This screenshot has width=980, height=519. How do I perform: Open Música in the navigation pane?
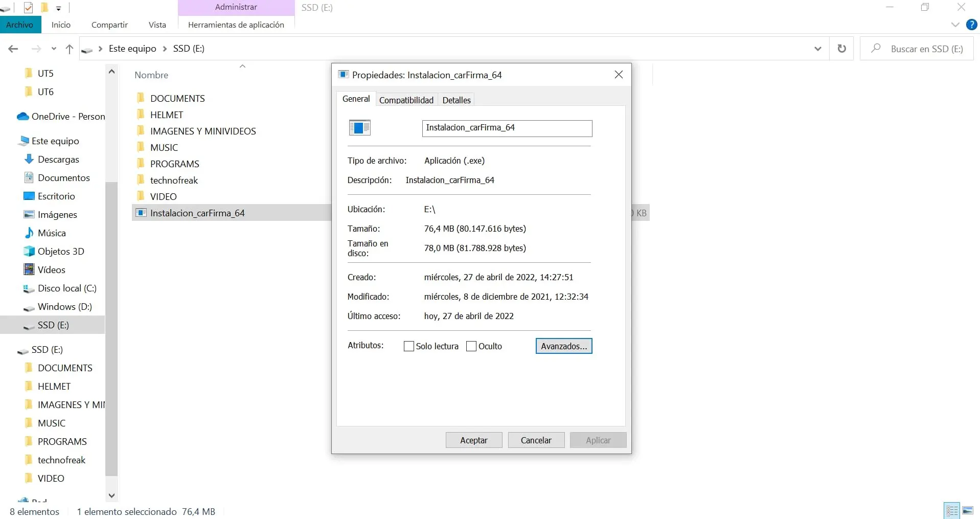coord(45,233)
